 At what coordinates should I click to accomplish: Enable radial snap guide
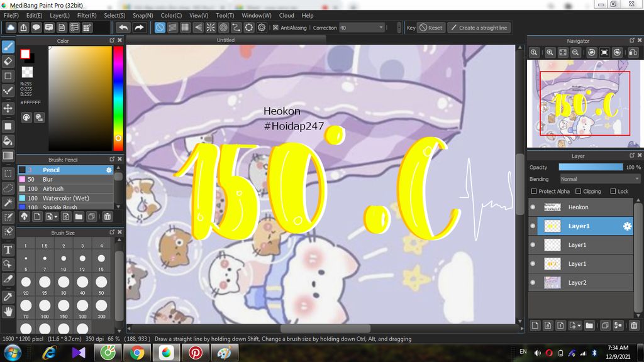pos(211,28)
